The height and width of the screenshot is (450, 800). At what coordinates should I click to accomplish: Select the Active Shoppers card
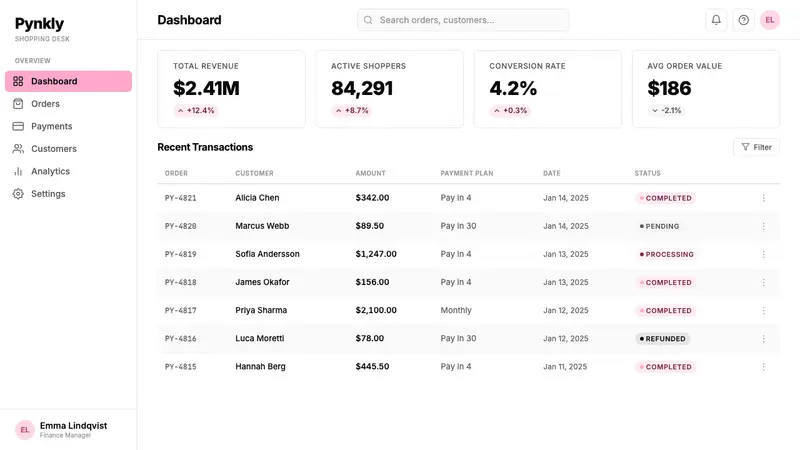(x=389, y=89)
